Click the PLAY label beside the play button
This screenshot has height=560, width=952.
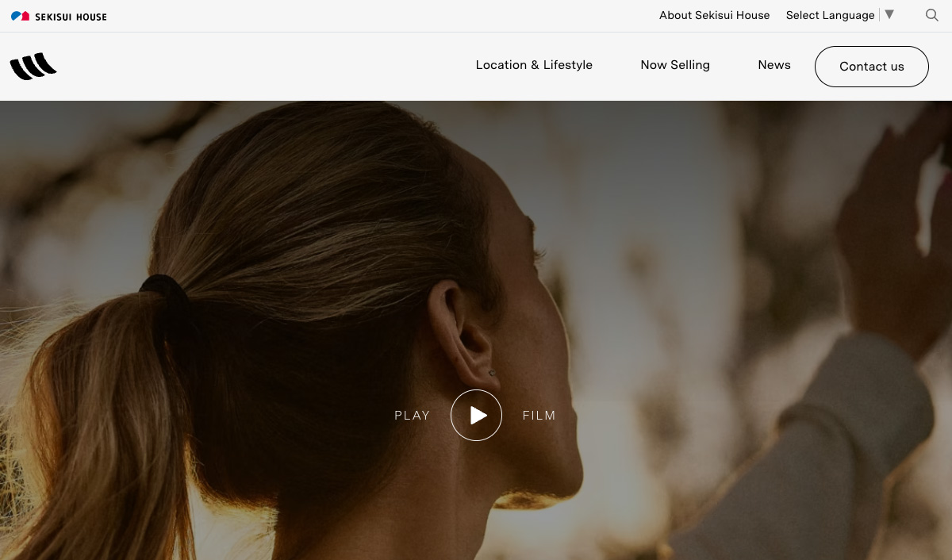[x=412, y=416]
